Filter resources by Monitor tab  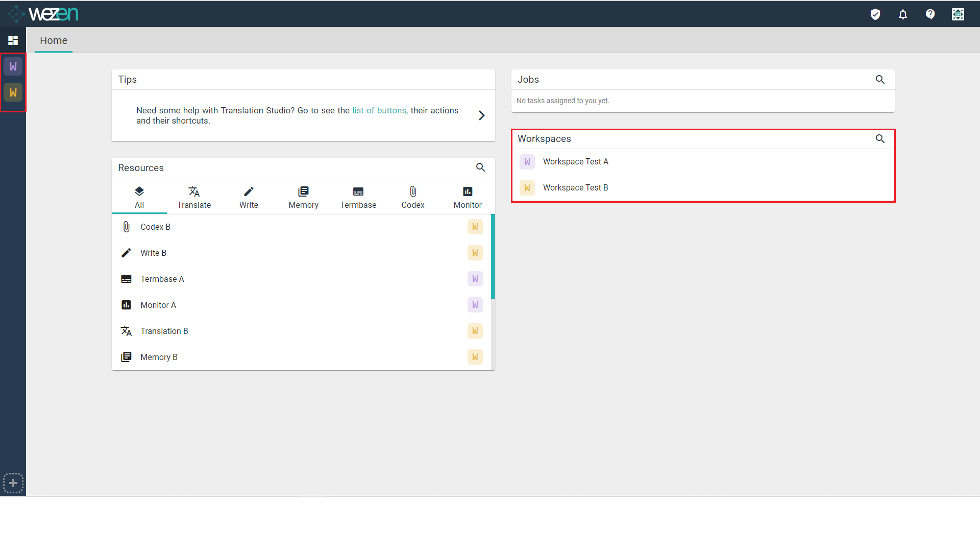[x=468, y=197]
